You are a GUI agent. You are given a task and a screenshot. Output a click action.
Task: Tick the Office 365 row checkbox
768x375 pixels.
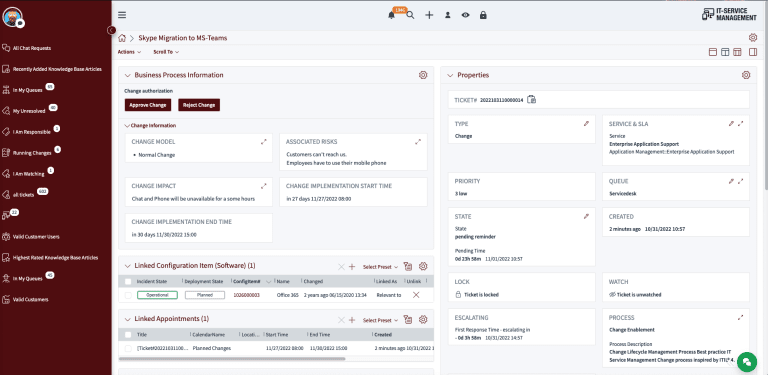point(128,295)
